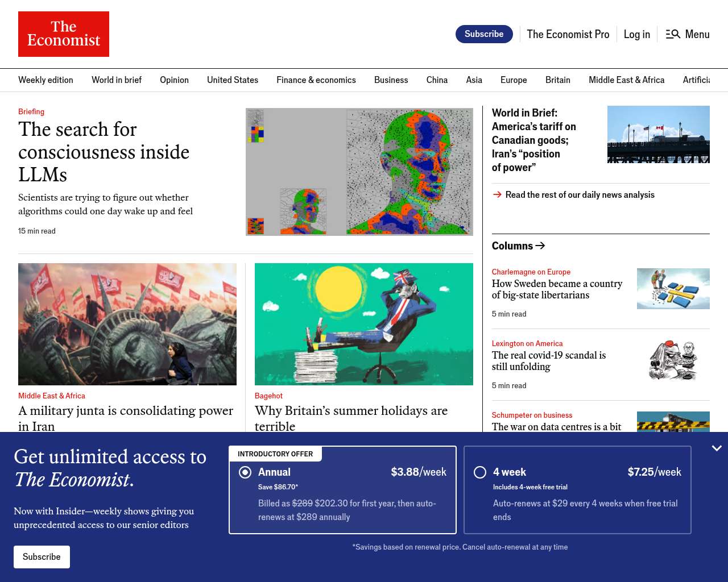Click The Economist logo

tap(64, 34)
